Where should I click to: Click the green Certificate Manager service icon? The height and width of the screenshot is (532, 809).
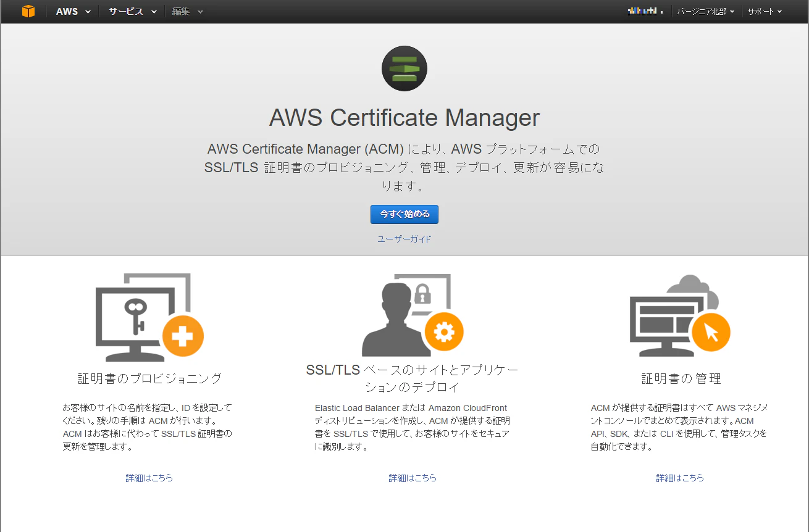pos(404,69)
